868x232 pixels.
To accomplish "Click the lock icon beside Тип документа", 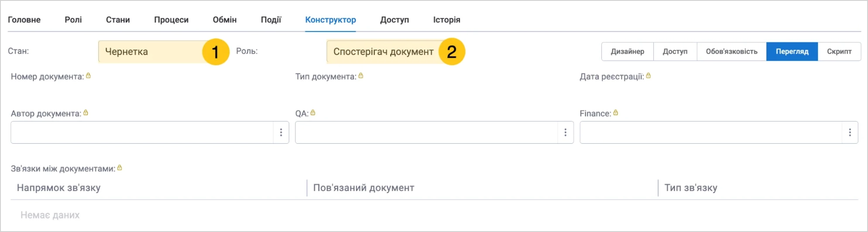I will click(360, 76).
